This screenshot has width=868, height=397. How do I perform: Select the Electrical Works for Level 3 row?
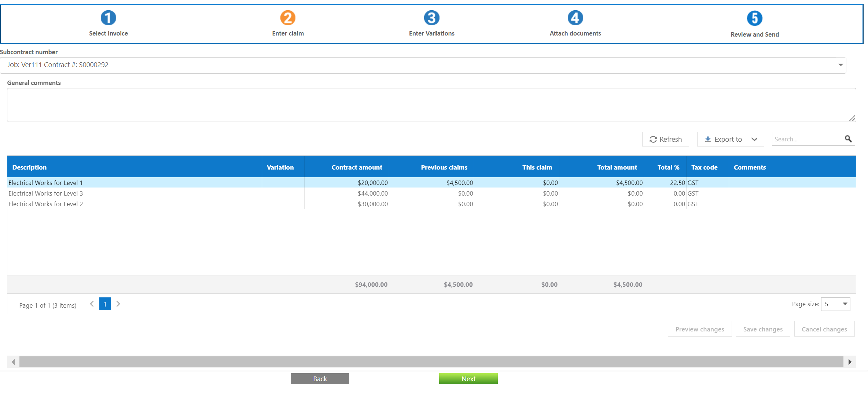pyautogui.click(x=46, y=193)
